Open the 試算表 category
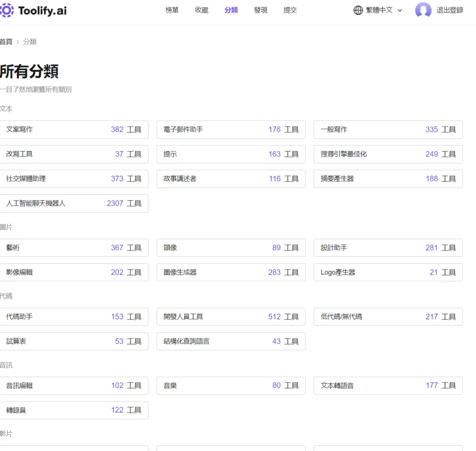This screenshot has width=476, height=451. coord(74,341)
